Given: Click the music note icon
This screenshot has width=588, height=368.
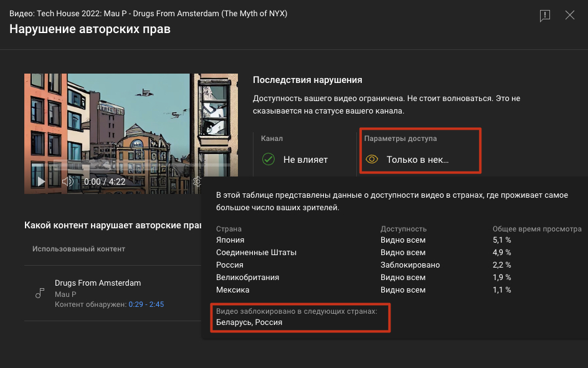Looking at the screenshot, I should [40, 293].
